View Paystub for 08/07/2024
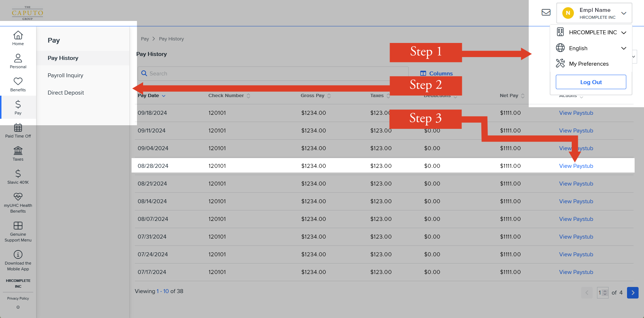 [x=576, y=219]
